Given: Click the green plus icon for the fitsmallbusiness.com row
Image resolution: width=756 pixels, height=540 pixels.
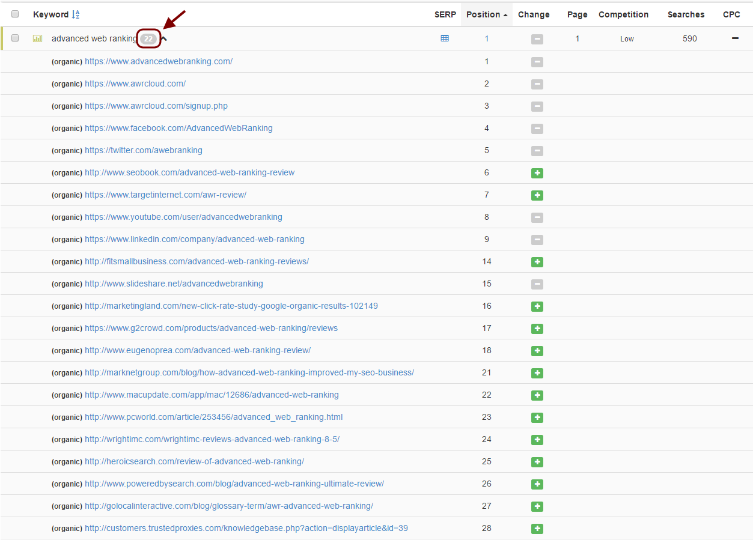Looking at the screenshot, I should (537, 262).
